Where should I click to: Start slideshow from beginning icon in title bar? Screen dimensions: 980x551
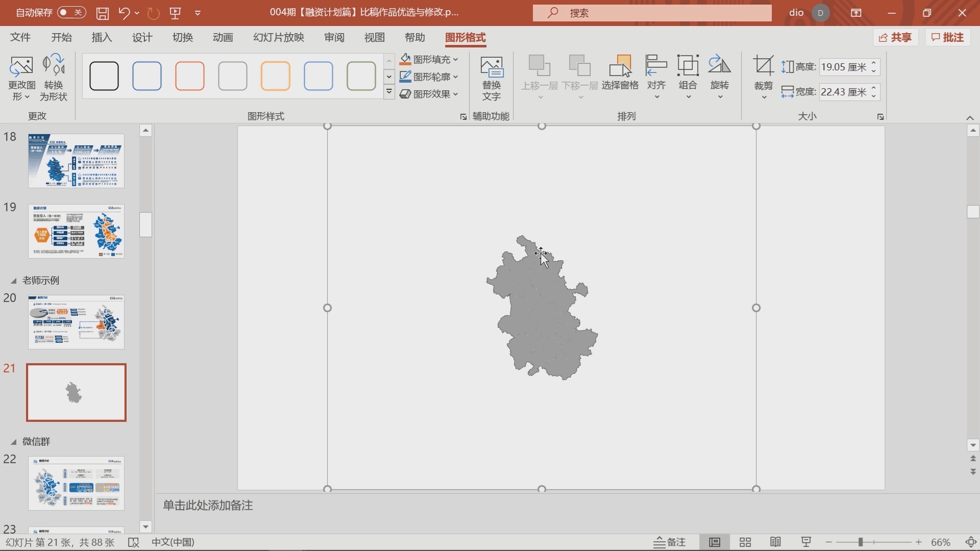point(176,13)
